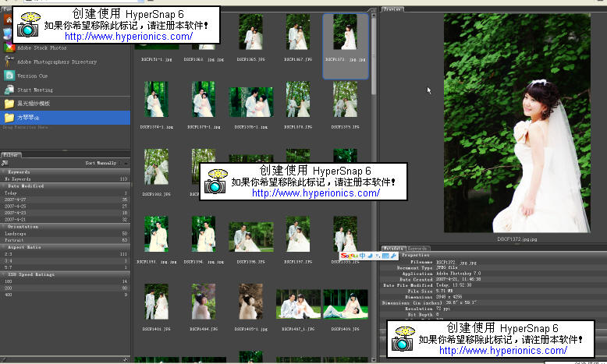Select thumbnail DSCF1365.JPG
This screenshot has height=364, width=607.
point(251,32)
